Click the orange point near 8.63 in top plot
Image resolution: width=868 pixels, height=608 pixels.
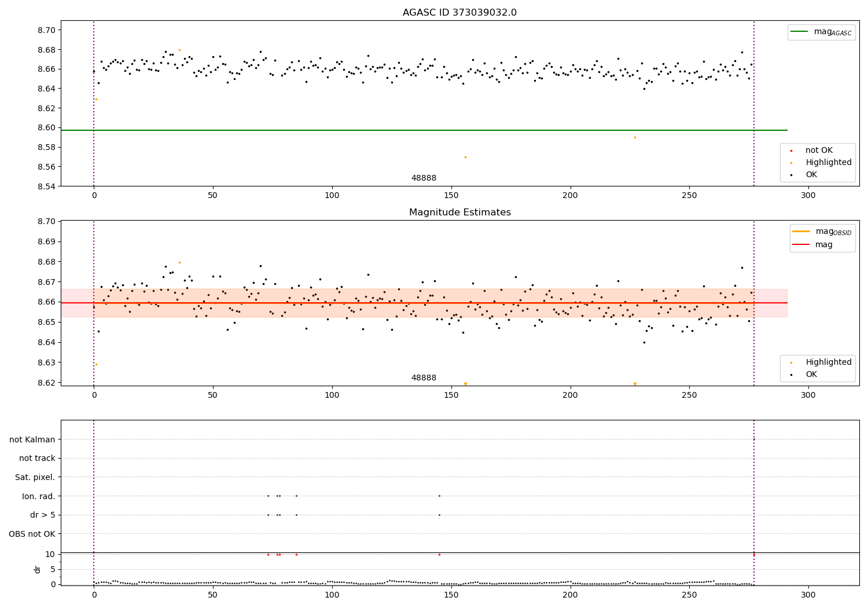pos(96,99)
